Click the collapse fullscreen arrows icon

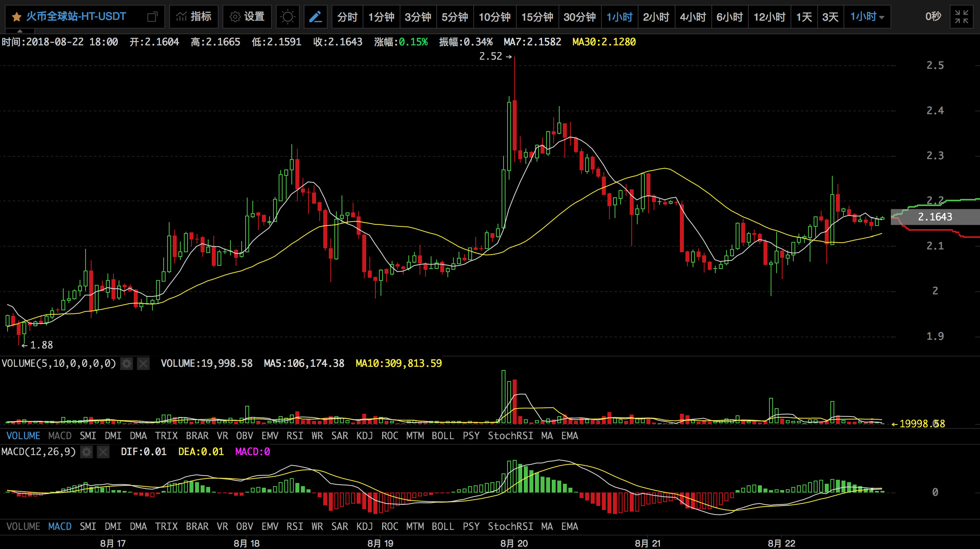(961, 17)
